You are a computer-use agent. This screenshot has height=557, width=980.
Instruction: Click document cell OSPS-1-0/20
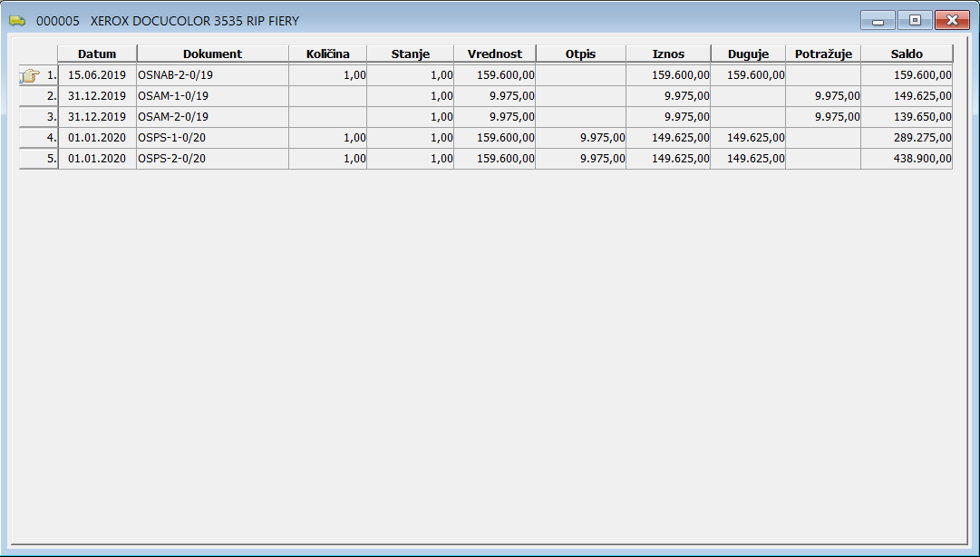pyautogui.click(x=212, y=137)
